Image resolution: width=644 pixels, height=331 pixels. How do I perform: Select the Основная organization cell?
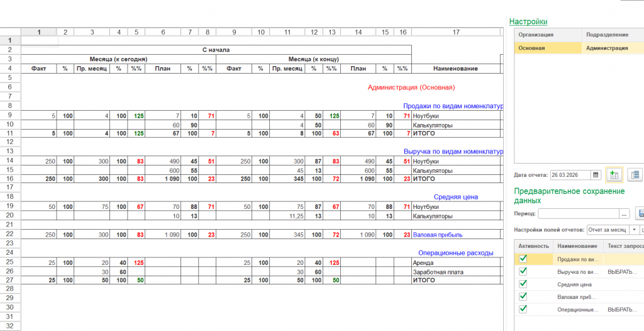click(x=548, y=48)
